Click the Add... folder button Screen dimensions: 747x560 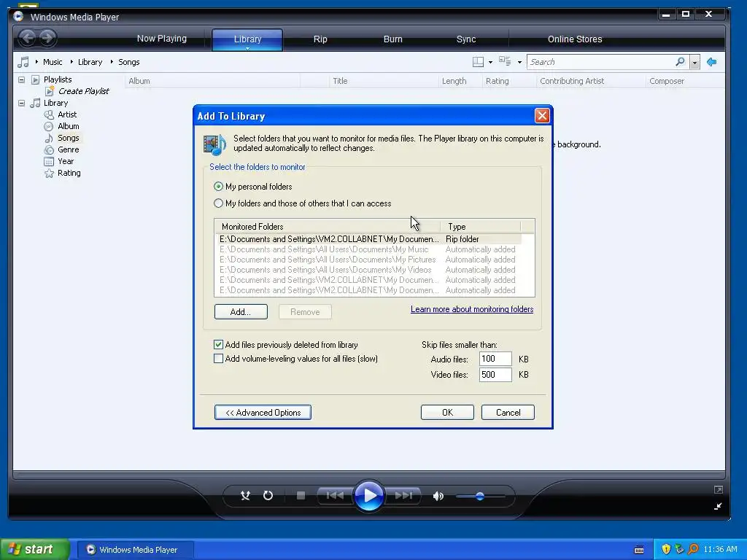(241, 312)
